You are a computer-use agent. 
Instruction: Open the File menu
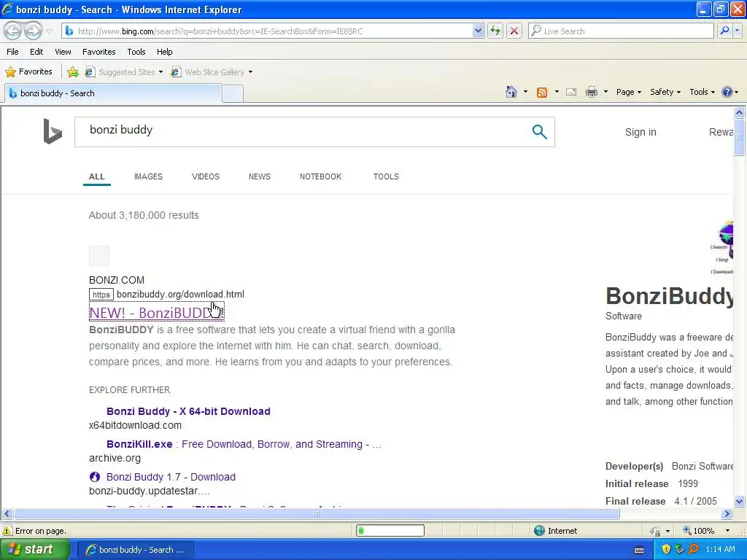[x=12, y=52]
